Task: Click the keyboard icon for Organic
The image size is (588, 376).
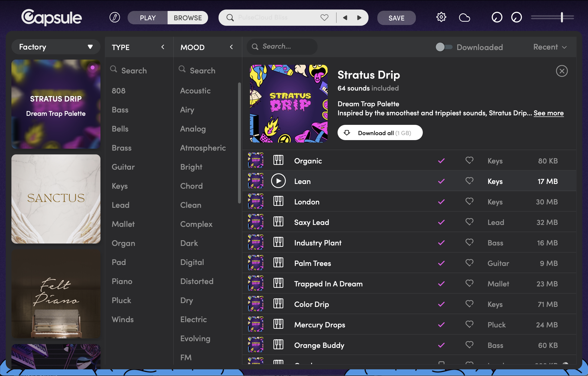Action: tap(278, 160)
